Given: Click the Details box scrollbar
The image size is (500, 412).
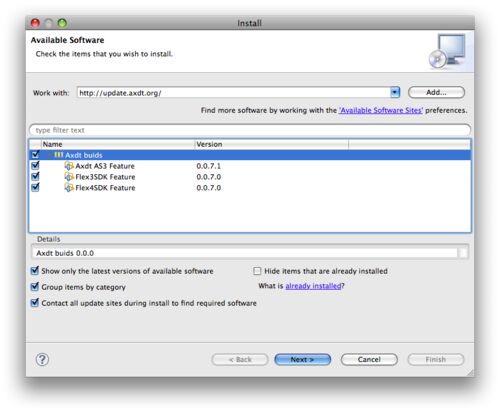Looking at the screenshot, I should pos(463,253).
